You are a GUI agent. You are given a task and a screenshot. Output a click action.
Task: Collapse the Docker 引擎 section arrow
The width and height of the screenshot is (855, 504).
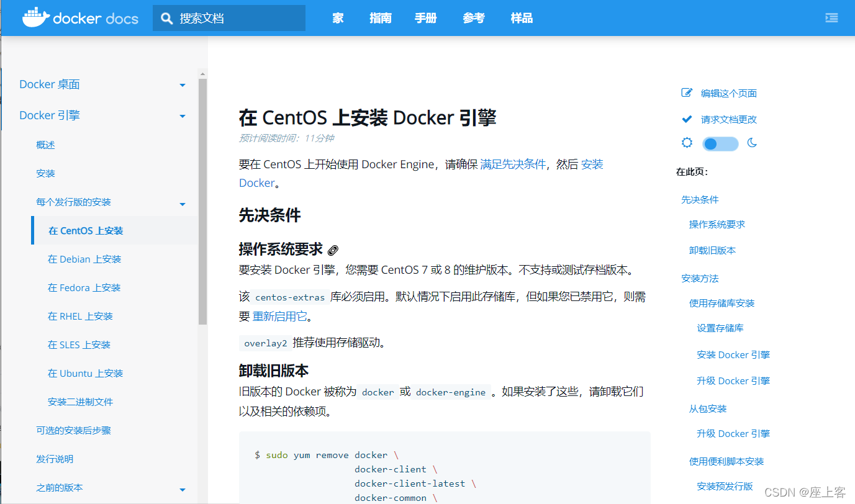(x=183, y=116)
